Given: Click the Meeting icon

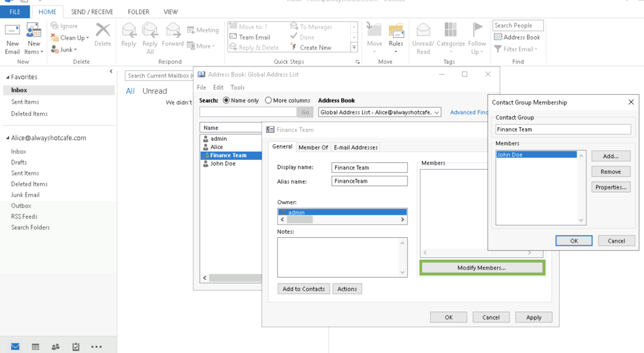Looking at the screenshot, I should point(203,30).
